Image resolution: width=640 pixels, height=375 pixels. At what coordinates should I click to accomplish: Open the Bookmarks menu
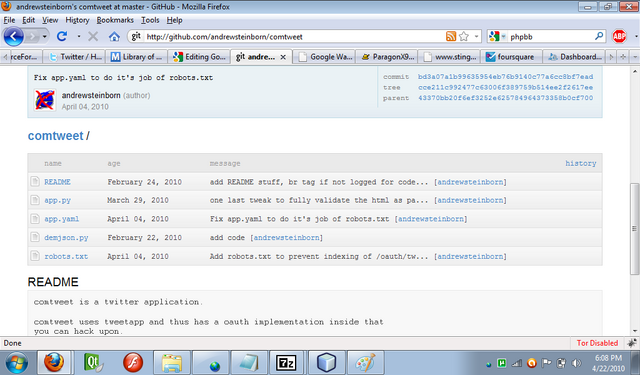pos(115,20)
